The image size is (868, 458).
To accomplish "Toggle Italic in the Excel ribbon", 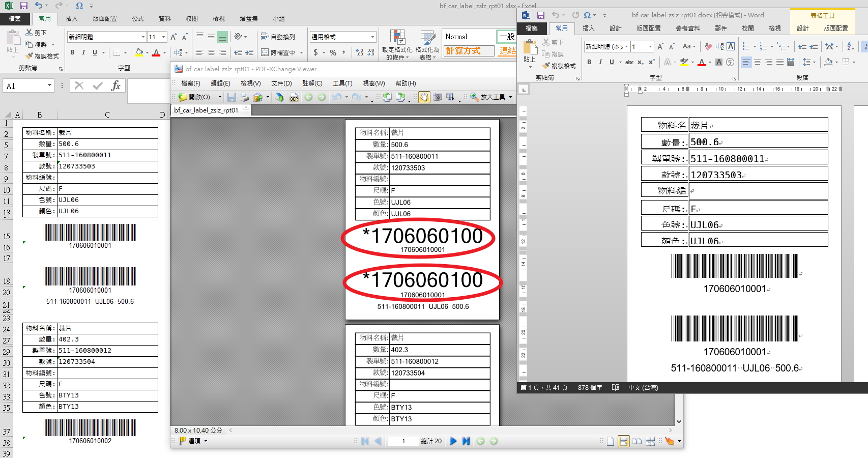I will pyautogui.click(x=83, y=52).
